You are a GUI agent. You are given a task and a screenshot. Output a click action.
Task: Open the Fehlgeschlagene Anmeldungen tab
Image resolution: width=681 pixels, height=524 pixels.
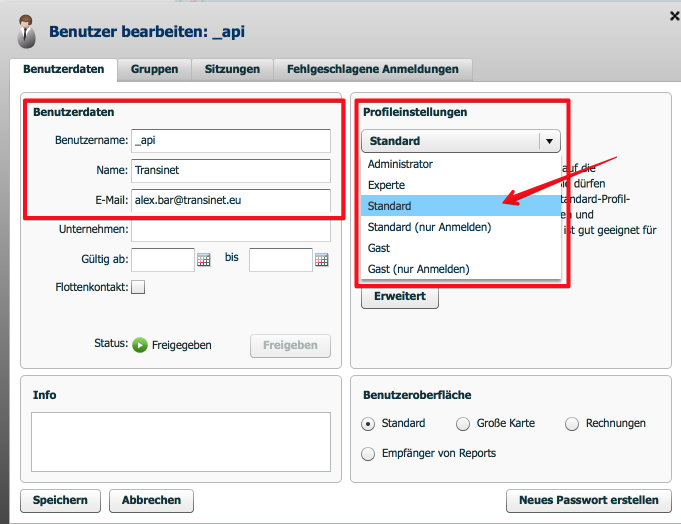(373, 69)
